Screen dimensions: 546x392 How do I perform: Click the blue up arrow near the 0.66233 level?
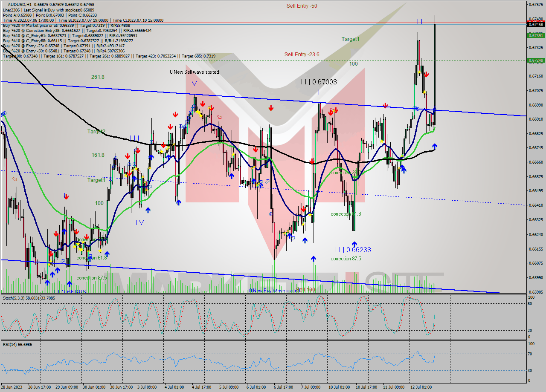click(354, 244)
